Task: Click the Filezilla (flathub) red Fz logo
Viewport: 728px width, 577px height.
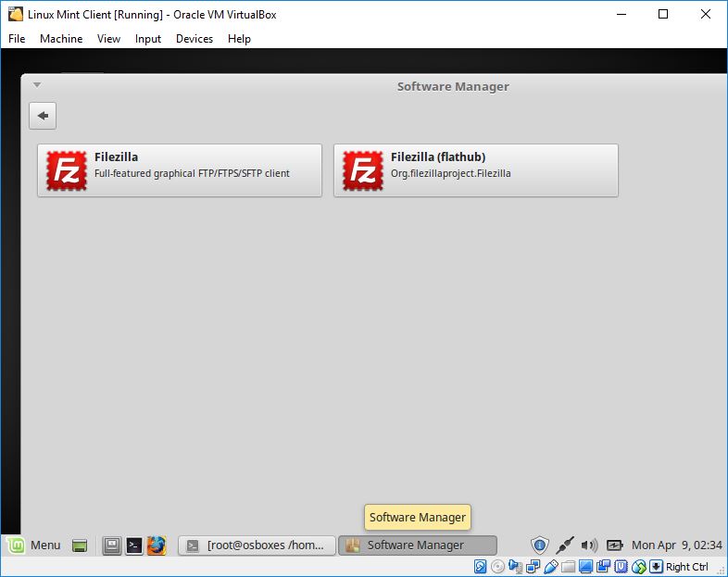Action: tap(362, 170)
